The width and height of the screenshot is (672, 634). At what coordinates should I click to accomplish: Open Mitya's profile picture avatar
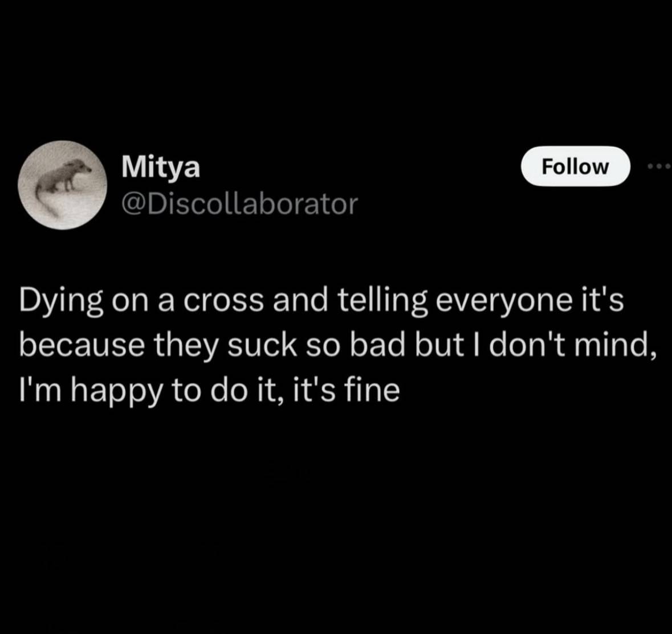pyautogui.click(x=63, y=185)
